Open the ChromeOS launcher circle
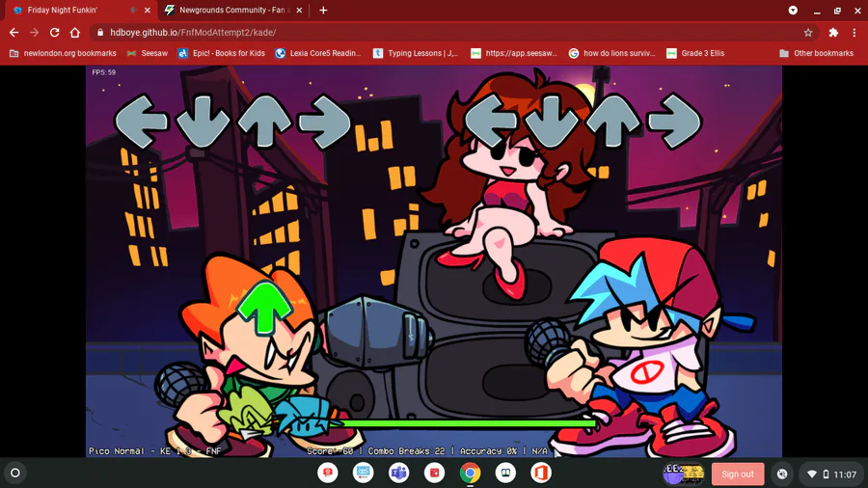Screen dimensions: 868x488 point(15,474)
